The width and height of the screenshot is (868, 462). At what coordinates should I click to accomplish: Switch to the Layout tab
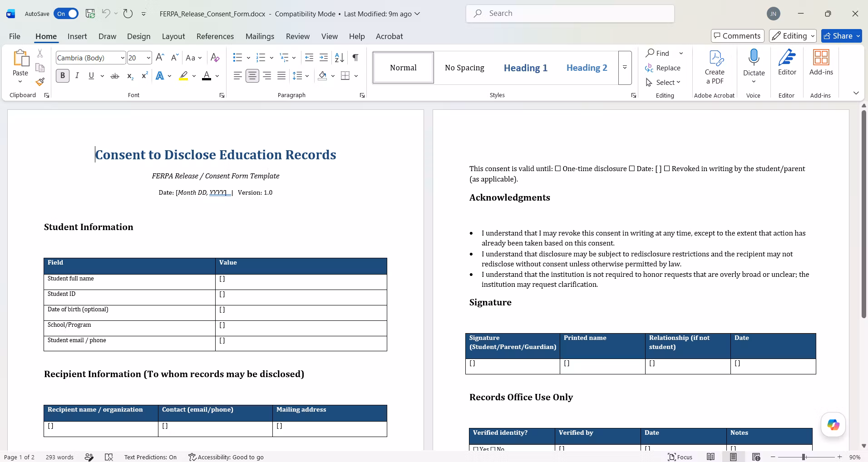click(x=173, y=36)
